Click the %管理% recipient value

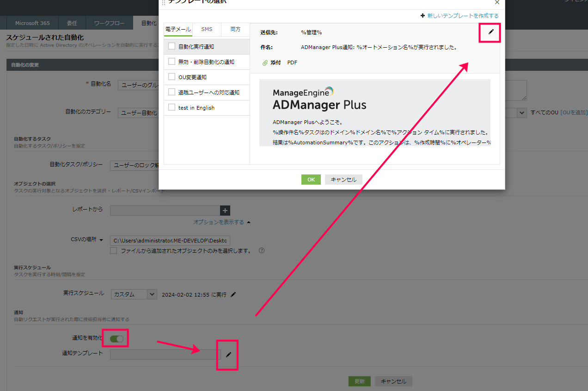click(x=311, y=32)
